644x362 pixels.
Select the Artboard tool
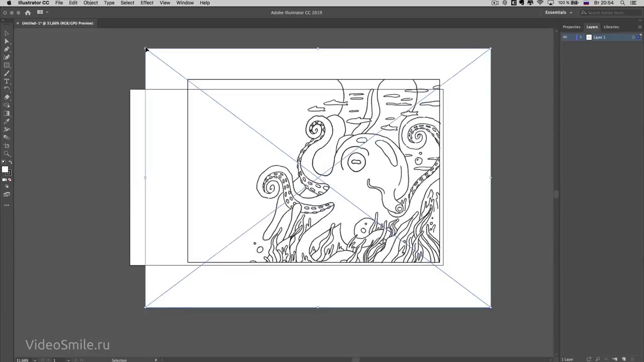pyautogui.click(x=7, y=146)
